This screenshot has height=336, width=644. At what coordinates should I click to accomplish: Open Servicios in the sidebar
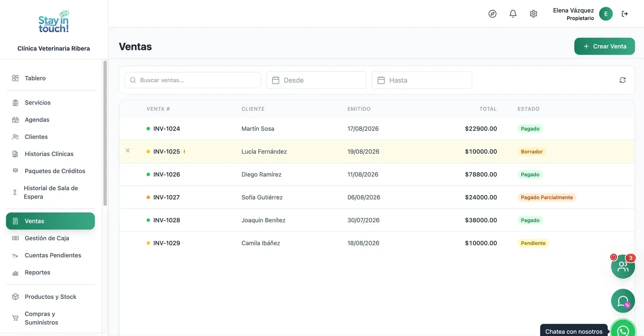coord(50,103)
